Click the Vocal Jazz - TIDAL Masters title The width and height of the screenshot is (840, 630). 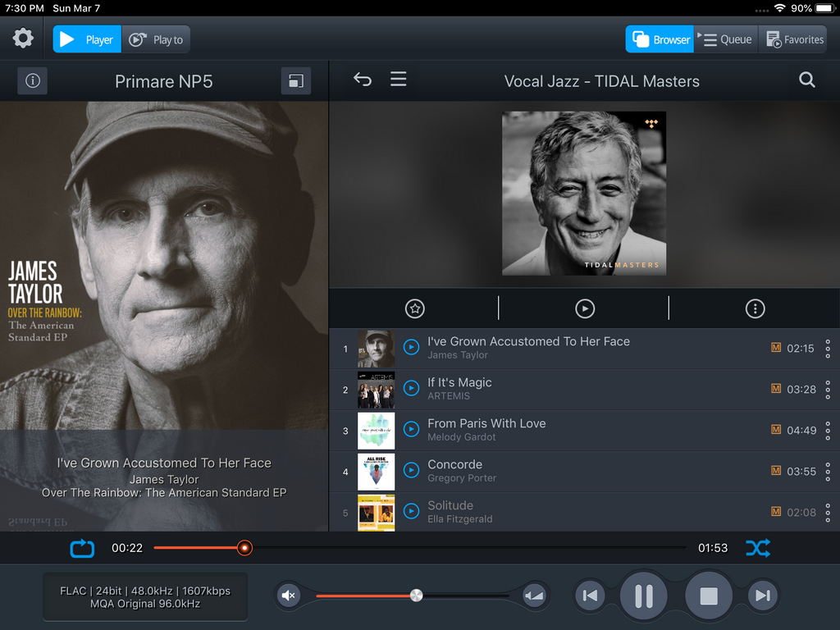pos(601,81)
